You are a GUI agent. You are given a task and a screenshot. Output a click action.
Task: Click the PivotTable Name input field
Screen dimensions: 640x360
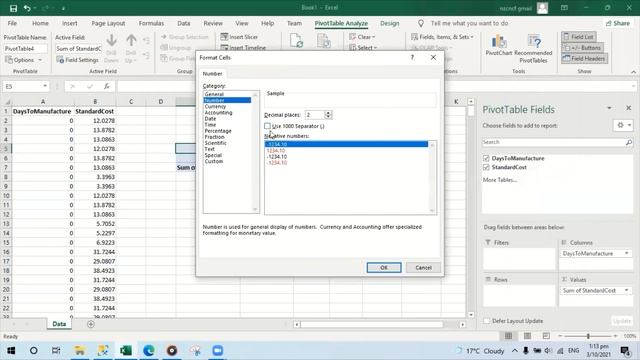point(25,49)
